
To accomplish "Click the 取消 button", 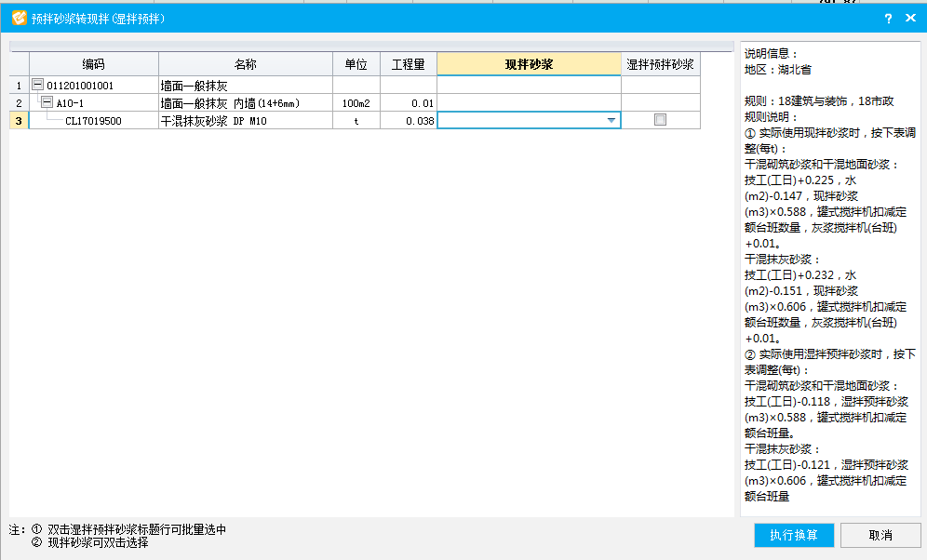I will [x=880, y=535].
